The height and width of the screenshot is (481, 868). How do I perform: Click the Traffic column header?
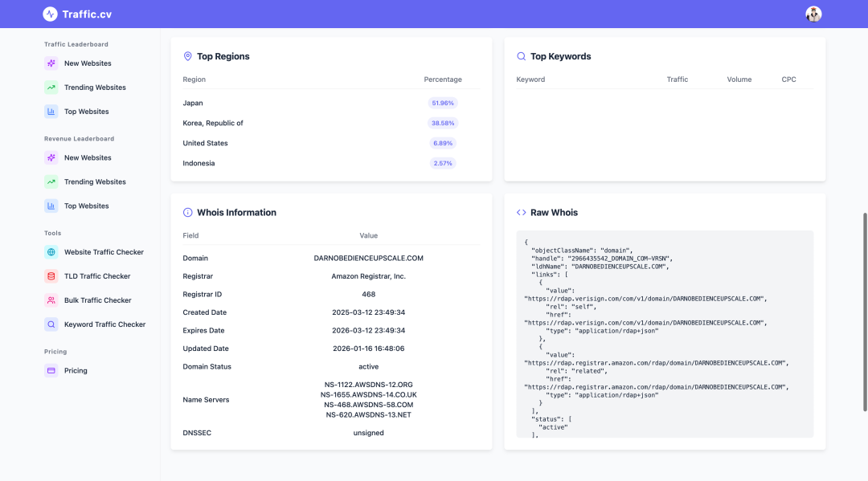point(677,79)
